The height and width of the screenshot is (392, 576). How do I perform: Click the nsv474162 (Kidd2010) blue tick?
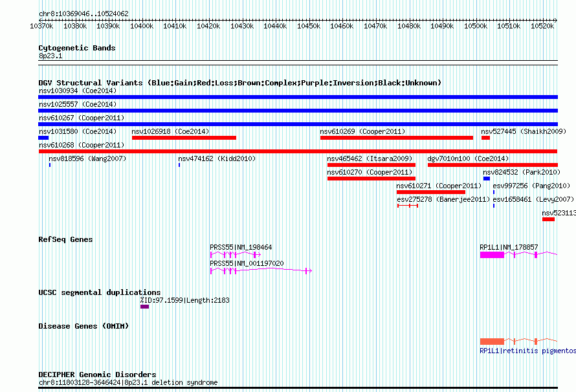pyautogui.click(x=179, y=165)
